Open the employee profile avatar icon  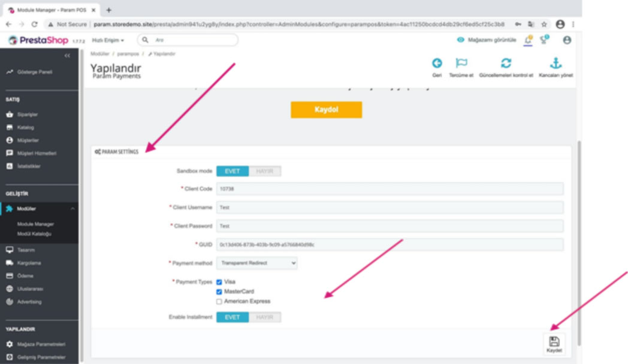tap(567, 40)
